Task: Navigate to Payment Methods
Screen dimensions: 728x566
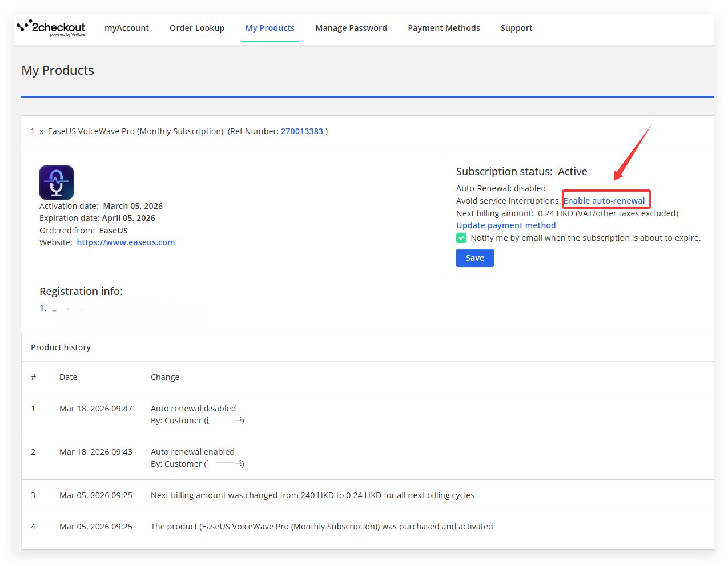Action: [x=444, y=28]
